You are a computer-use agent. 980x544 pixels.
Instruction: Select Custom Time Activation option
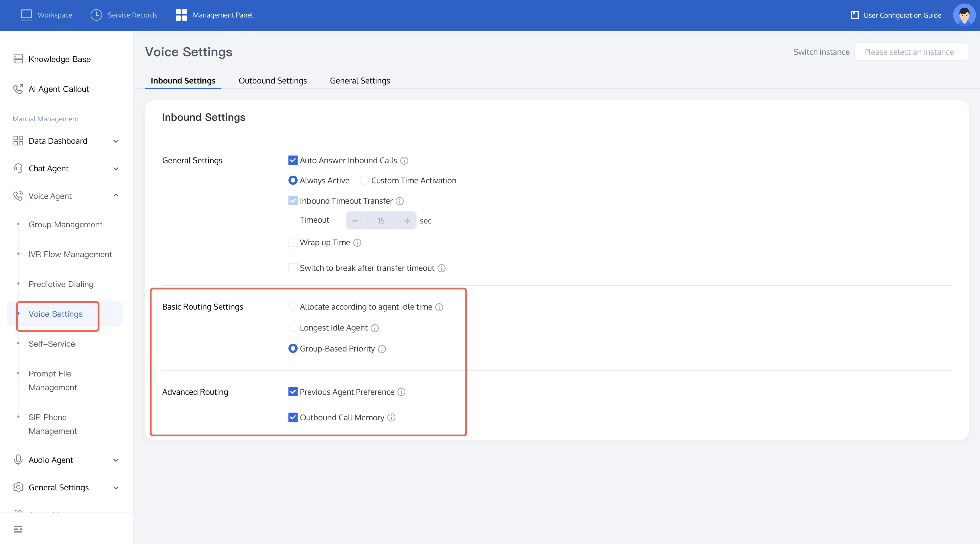tap(364, 180)
